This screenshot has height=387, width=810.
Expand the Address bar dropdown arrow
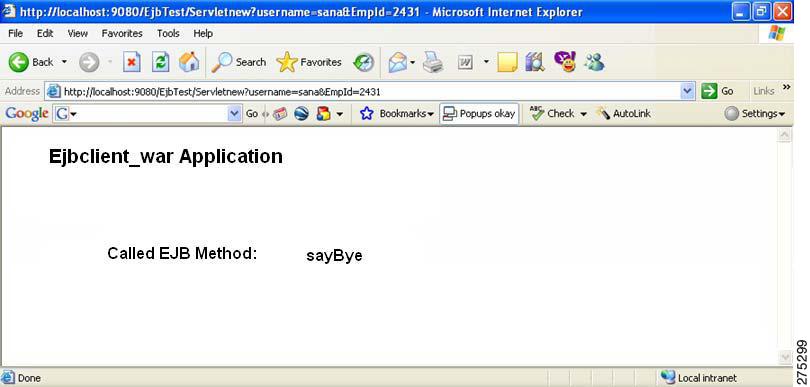[x=688, y=91]
